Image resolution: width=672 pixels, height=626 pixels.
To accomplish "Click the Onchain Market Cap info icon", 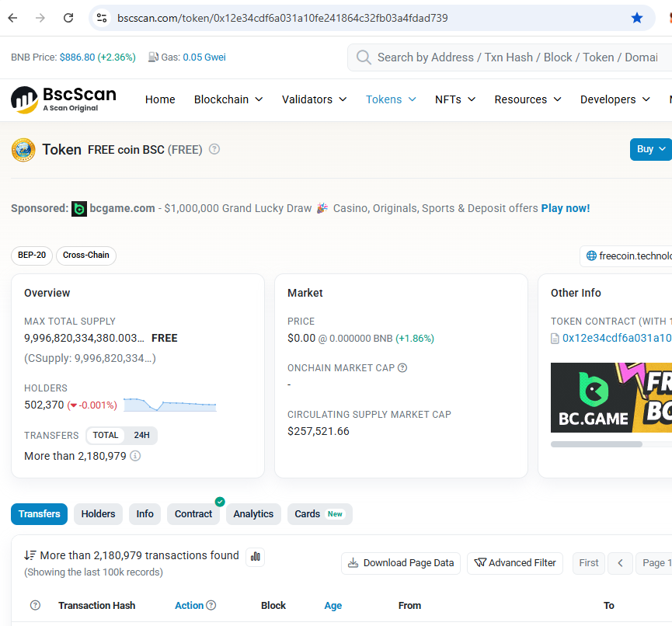I will (x=402, y=367).
